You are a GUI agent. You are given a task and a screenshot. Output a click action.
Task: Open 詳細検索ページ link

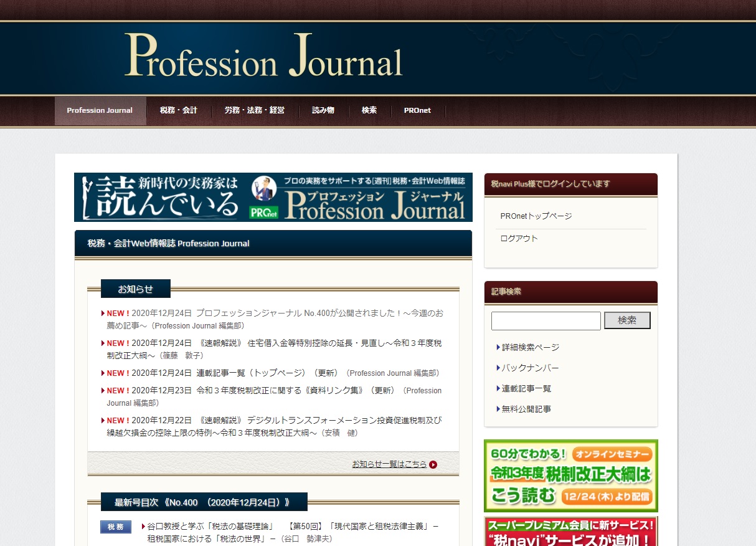pyautogui.click(x=531, y=347)
